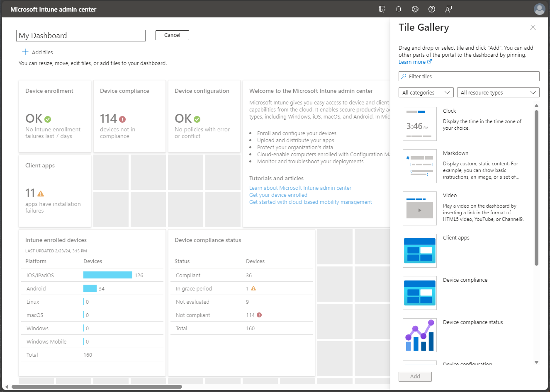This screenshot has width=550, height=392.
Task: Click the green OK checkmark in Device enrollment
Action: click(x=48, y=119)
